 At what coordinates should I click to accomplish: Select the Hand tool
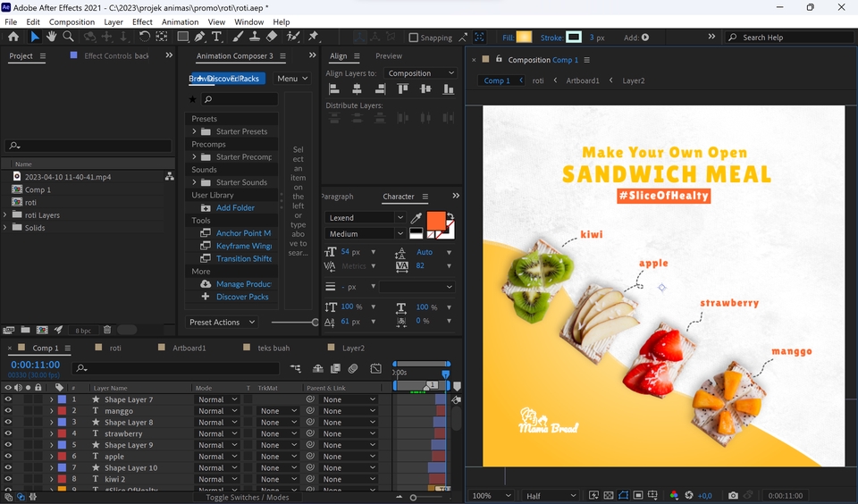point(51,37)
